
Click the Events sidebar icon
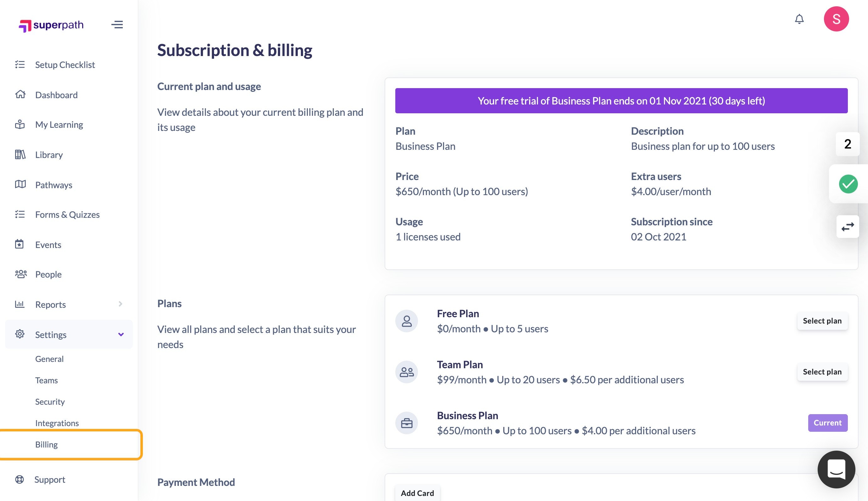(x=20, y=243)
